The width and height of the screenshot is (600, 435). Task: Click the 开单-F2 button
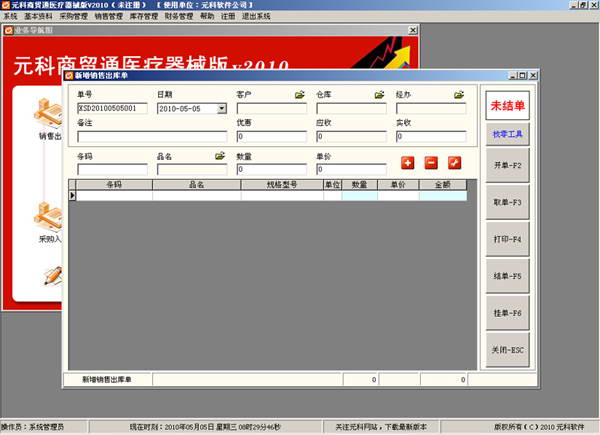(x=507, y=165)
